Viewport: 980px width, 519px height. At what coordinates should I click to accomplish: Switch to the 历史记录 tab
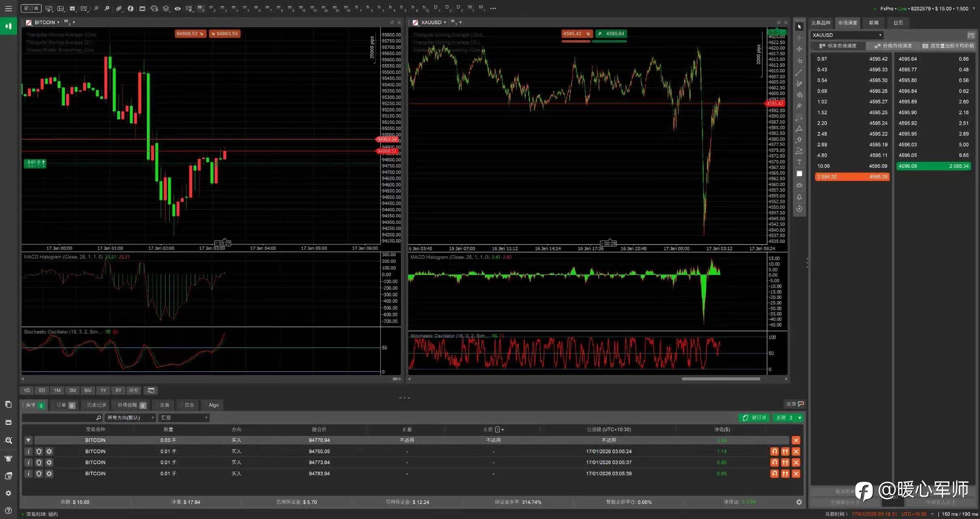(96, 405)
